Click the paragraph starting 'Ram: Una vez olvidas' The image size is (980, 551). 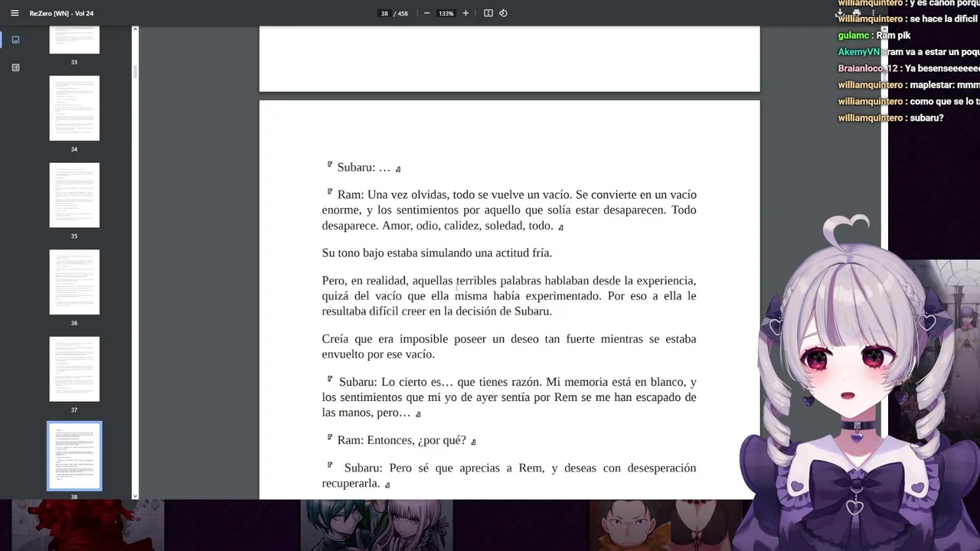[509, 210]
